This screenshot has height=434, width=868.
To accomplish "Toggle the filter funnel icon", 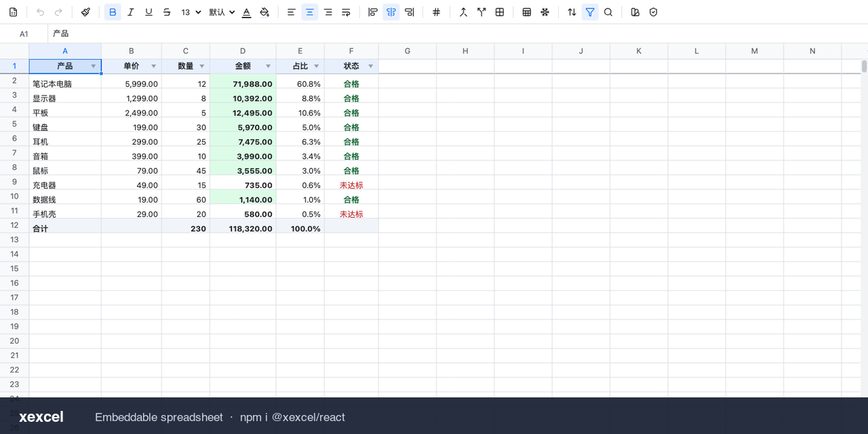I will (590, 12).
